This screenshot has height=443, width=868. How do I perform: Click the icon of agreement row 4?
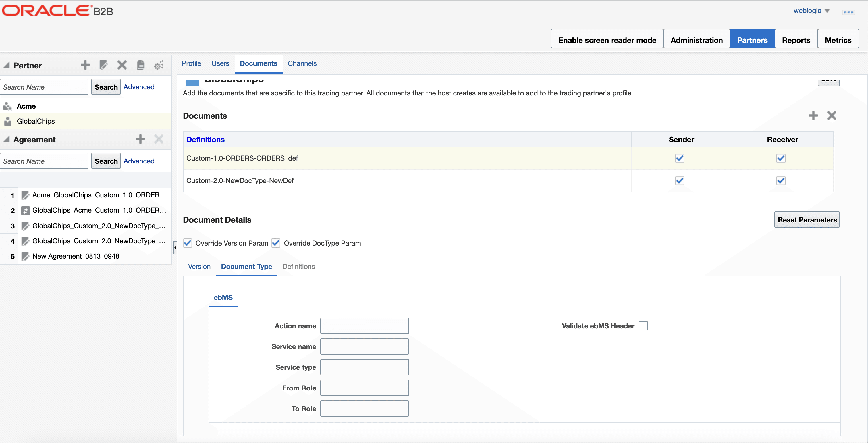click(x=25, y=241)
